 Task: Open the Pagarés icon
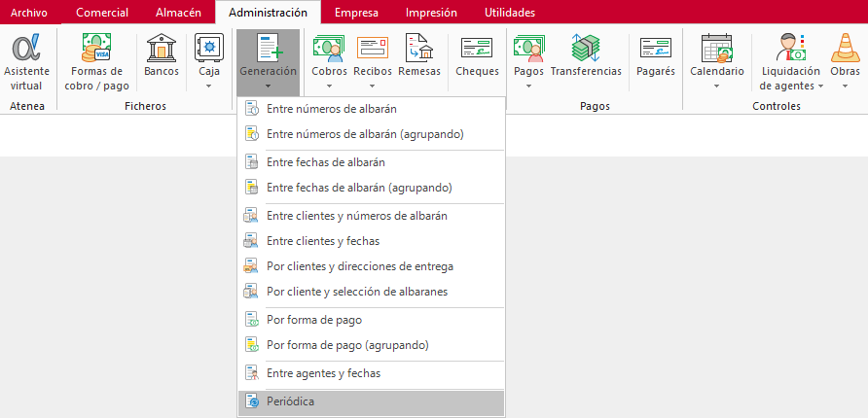(656, 48)
